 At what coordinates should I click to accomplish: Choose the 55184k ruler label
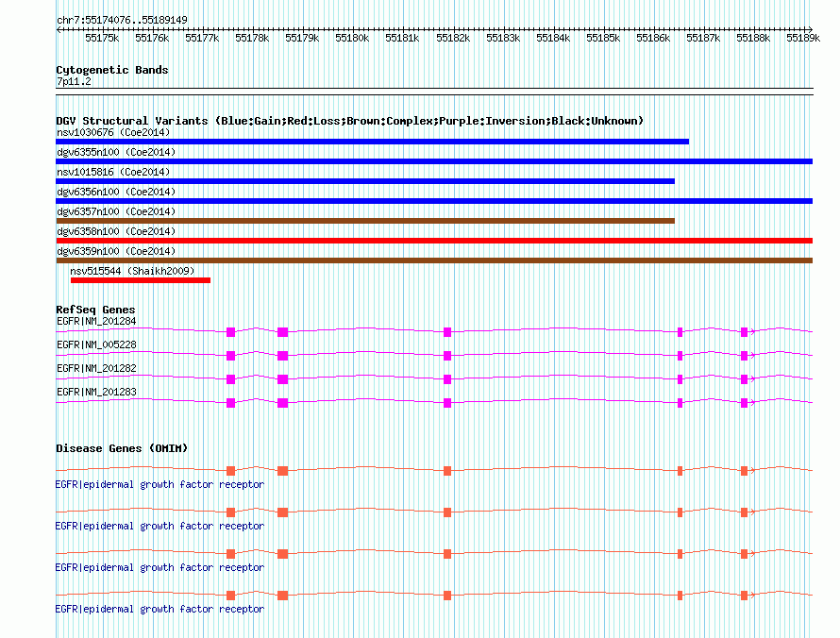tap(553, 38)
